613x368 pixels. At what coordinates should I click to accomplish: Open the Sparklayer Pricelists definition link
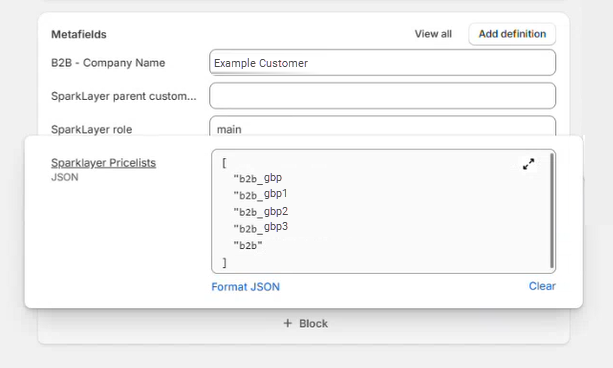coord(104,163)
